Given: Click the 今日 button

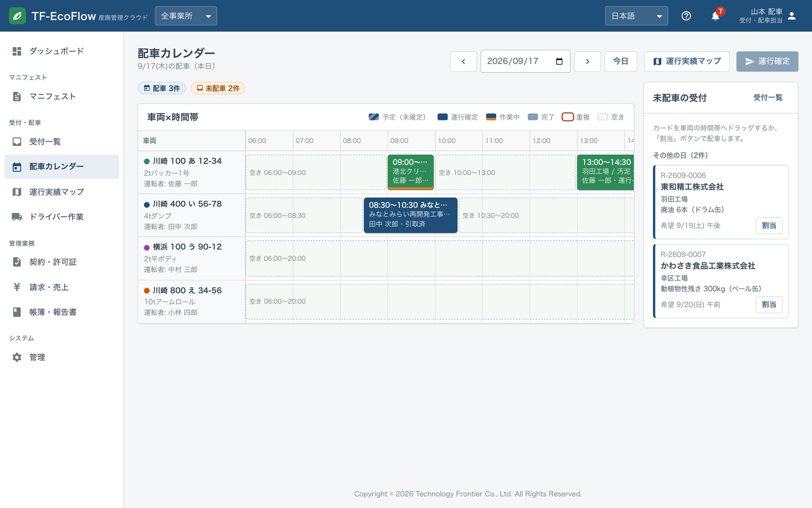Looking at the screenshot, I should [x=621, y=61].
